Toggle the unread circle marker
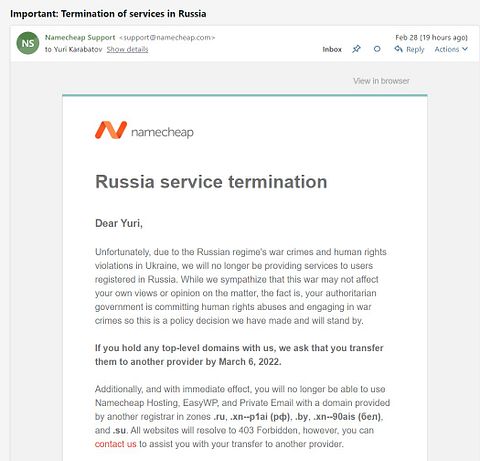This screenshot has width=480, height=461. (x=377, y=49)
